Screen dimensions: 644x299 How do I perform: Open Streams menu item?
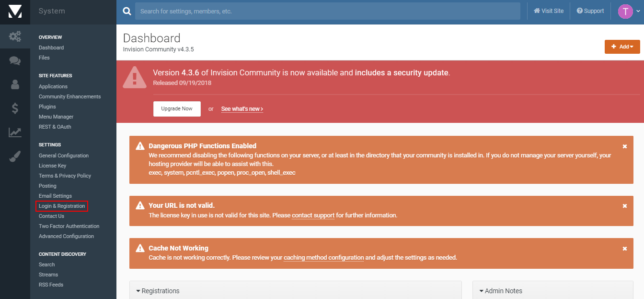click(x=48, y=275)
